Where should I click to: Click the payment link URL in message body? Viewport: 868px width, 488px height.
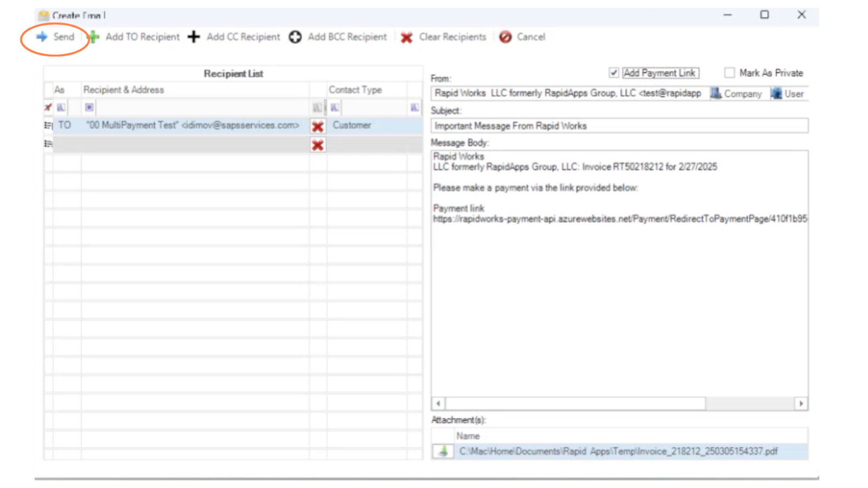[x=620, y=219]
